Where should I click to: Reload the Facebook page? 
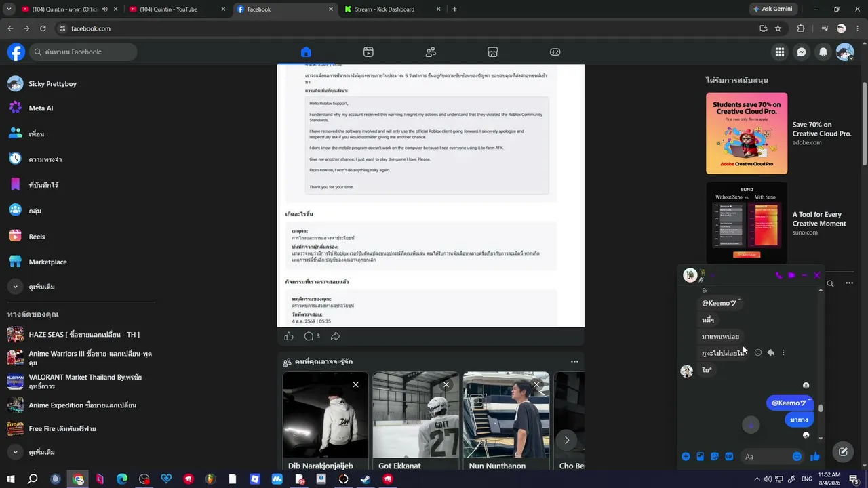click(x=43, y=28)
